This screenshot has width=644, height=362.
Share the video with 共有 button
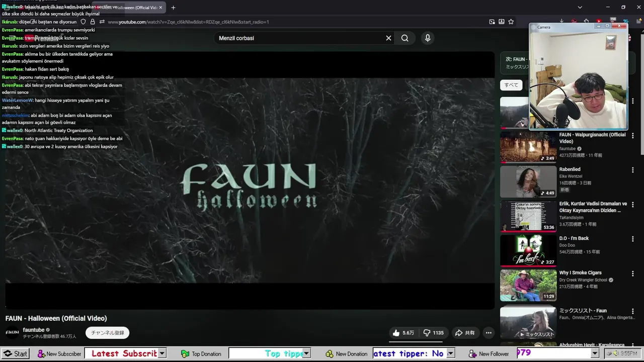[465, 333]
